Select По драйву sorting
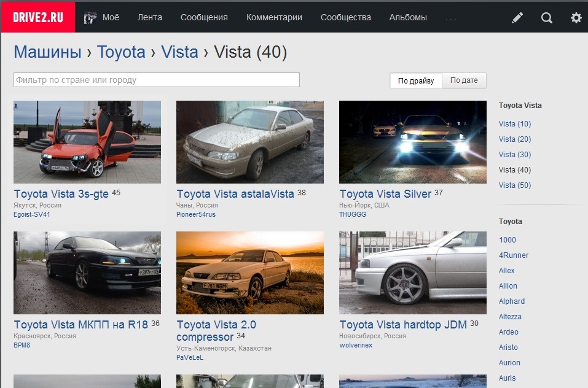 click(415, 80)
